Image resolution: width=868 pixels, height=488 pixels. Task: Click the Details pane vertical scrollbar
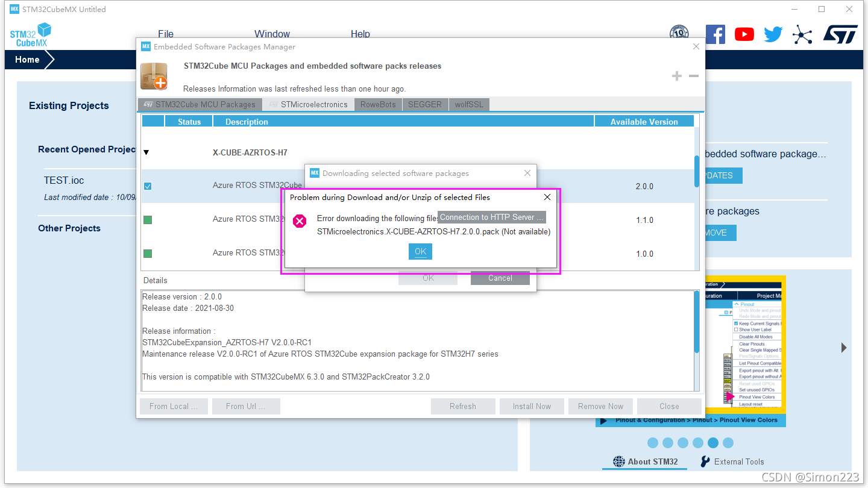697,322
